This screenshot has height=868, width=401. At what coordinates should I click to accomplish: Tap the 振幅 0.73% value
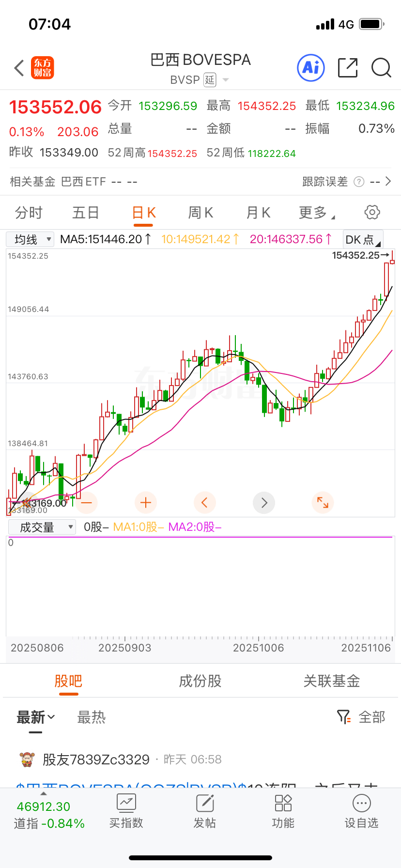pyautogui.click(x=376, y=129)
